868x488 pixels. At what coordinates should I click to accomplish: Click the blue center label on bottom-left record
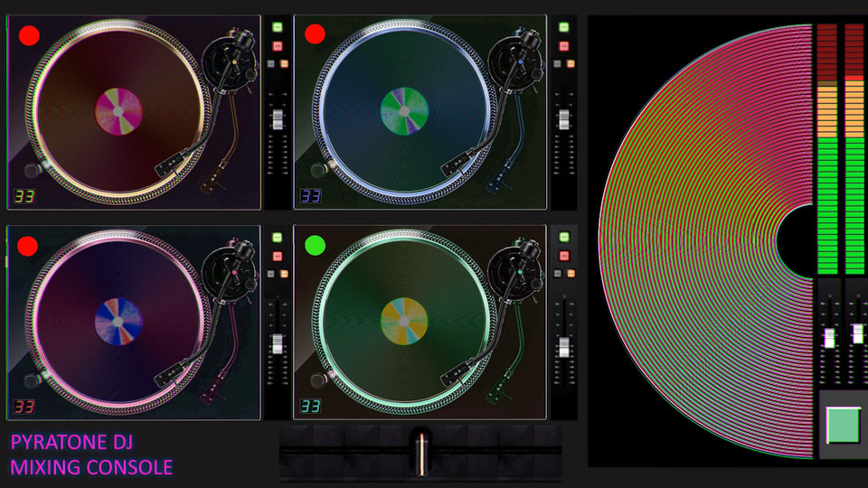pos(118,322)
